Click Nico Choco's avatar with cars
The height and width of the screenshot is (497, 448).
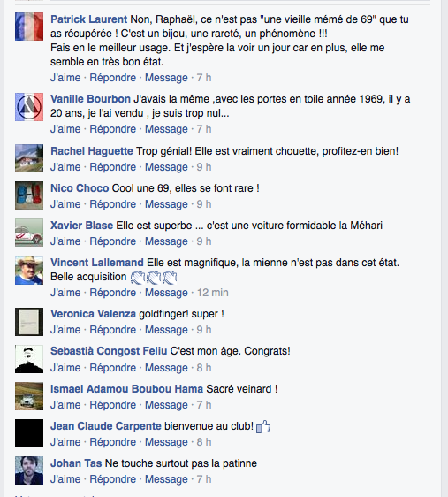click(x=29, y=195)
